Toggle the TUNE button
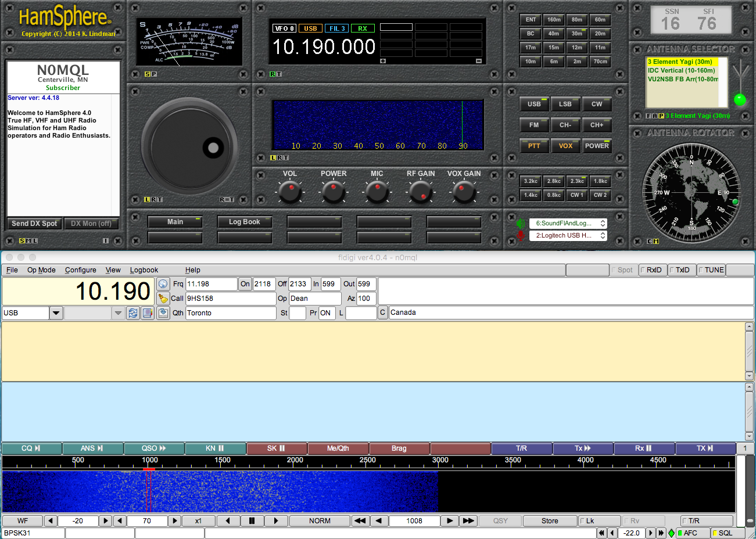 711,270
